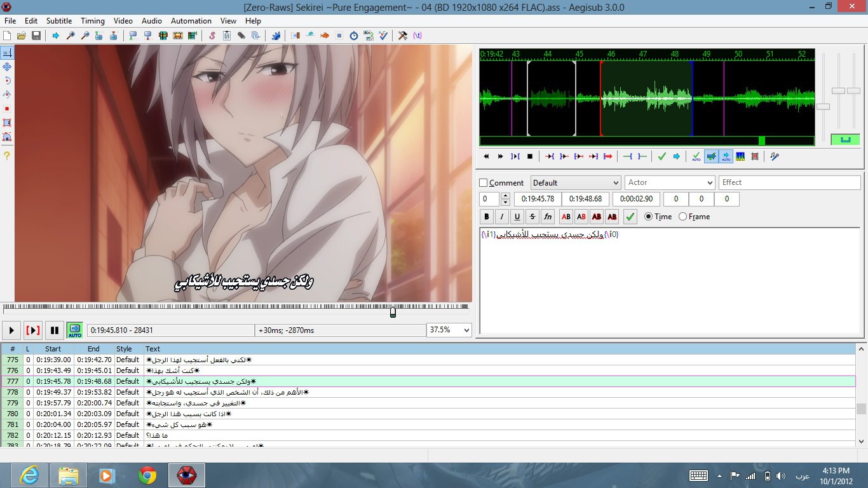Open a subtitles file via folder icon
868x488 pixels.
point(22,36)
